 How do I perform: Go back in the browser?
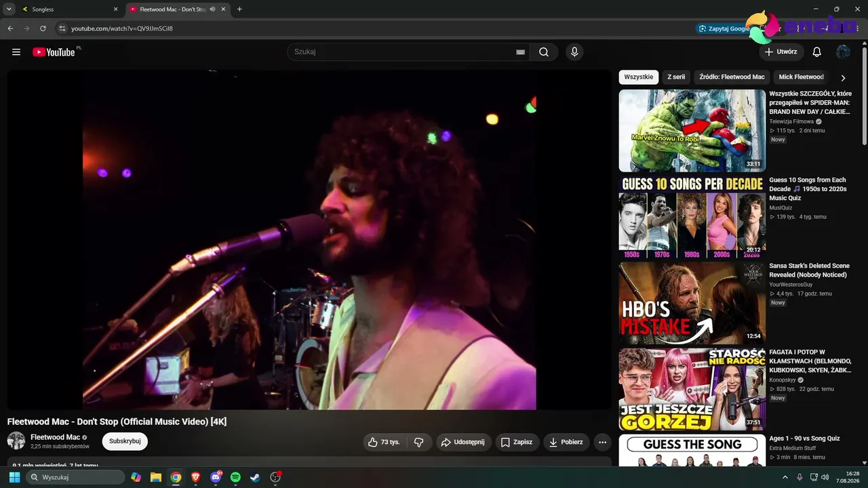(10, 28)
